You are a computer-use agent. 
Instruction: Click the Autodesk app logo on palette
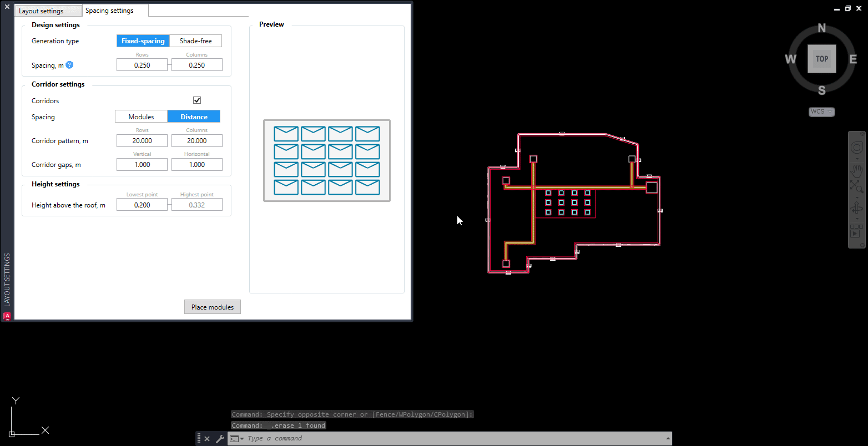(x=7, y=316)
